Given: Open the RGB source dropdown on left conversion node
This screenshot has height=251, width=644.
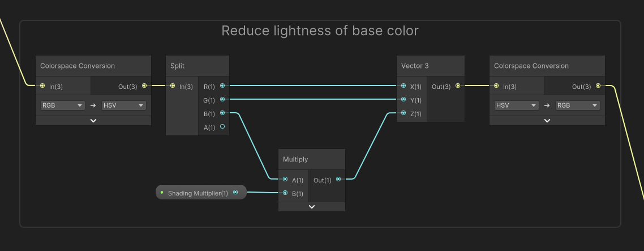Looking at the screenshot, I should point(62,105).
